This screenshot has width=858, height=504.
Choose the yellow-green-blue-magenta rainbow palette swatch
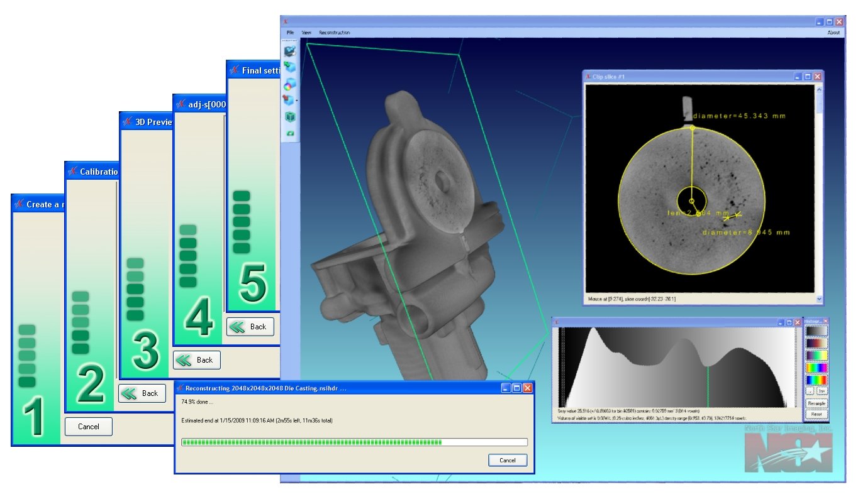coord(816,368)
